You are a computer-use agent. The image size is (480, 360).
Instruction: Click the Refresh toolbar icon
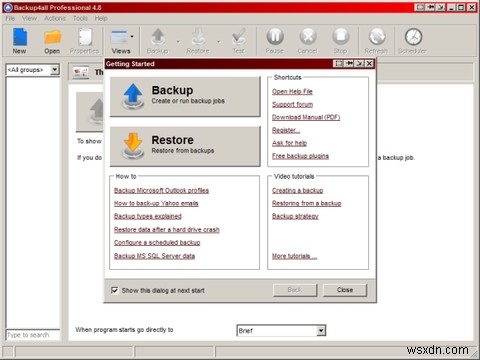(x=377, y=36)
